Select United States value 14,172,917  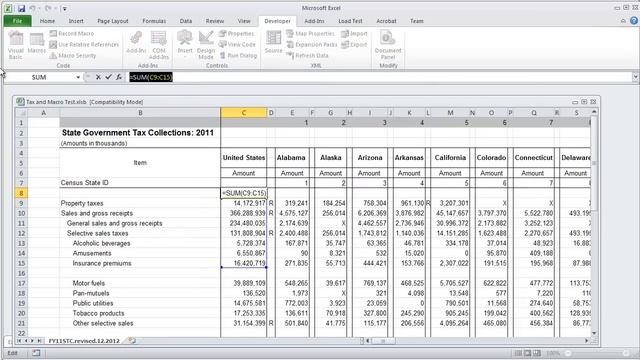[244, 203]
